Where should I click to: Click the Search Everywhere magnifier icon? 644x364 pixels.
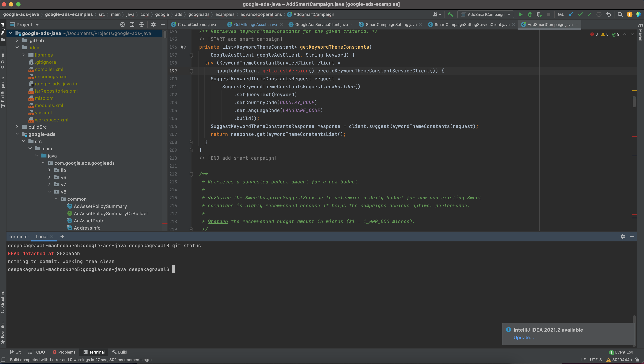point(620,15)
